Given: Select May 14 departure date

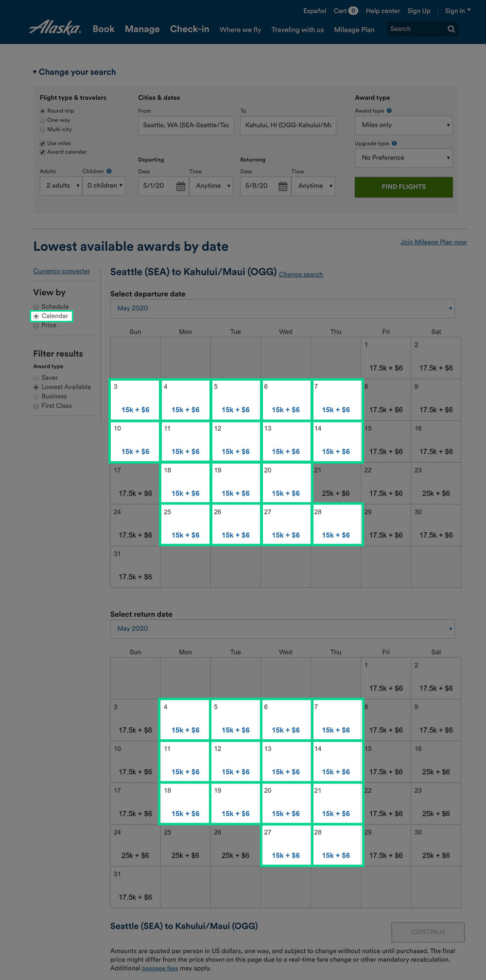Looking at the screenshot, I should coord(336,441).
